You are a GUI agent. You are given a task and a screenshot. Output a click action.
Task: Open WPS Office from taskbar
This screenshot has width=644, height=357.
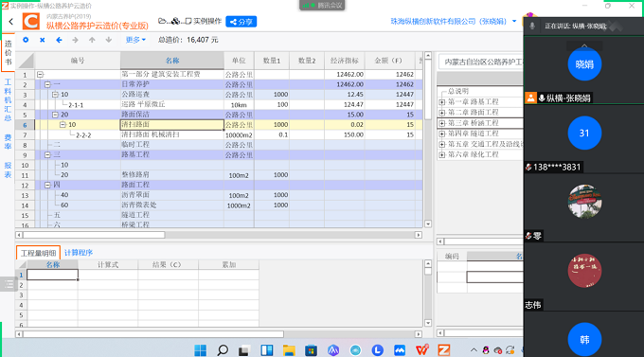coord(421,350)
